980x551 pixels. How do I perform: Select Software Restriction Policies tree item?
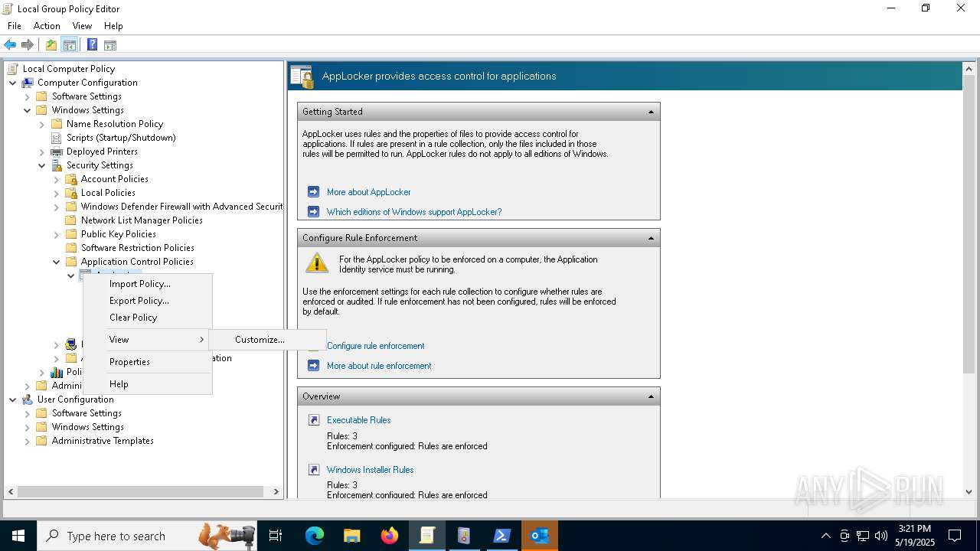click(138, 248)
